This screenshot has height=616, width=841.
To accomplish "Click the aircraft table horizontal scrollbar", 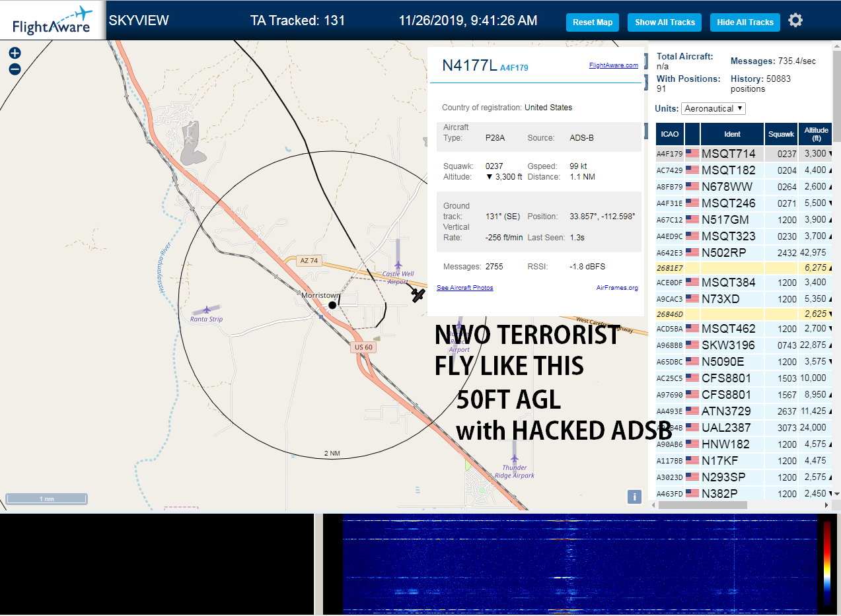I will coord(703,505).
